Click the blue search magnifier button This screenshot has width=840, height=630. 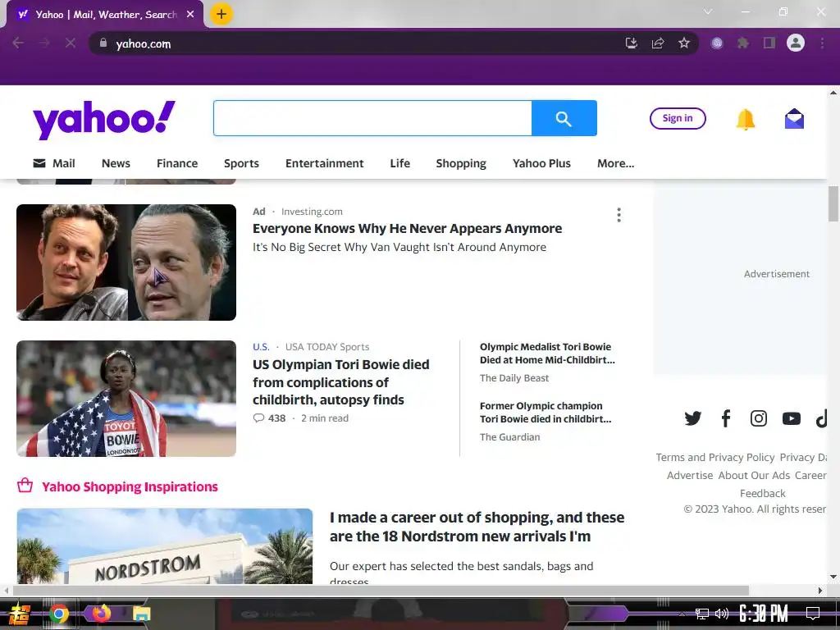(x=564, y=118)
